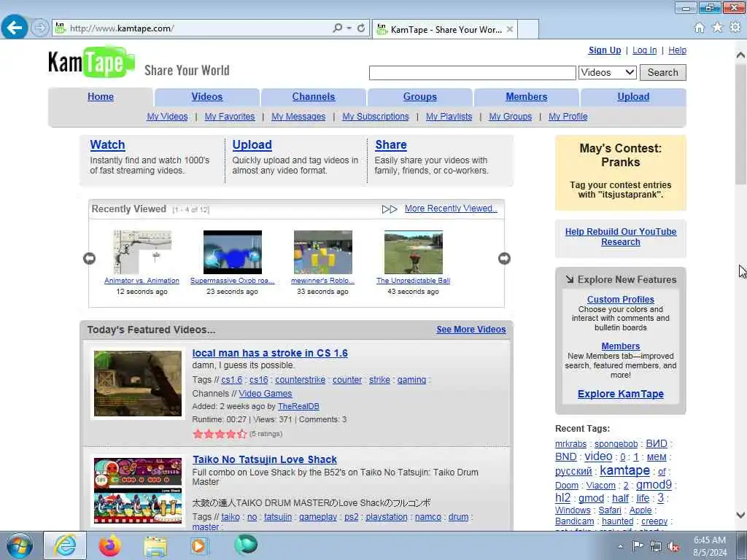Click the Refresh icon in address bar
This screenshot has width=747, height=560.
click(361, 28)
